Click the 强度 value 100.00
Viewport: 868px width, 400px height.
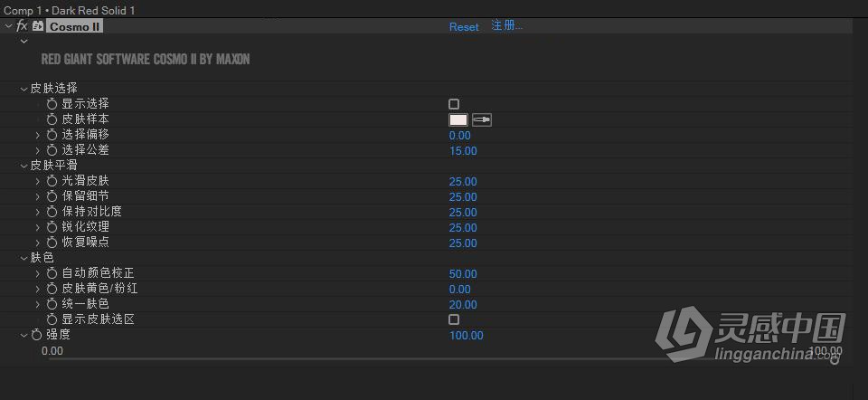pos(467,336)
